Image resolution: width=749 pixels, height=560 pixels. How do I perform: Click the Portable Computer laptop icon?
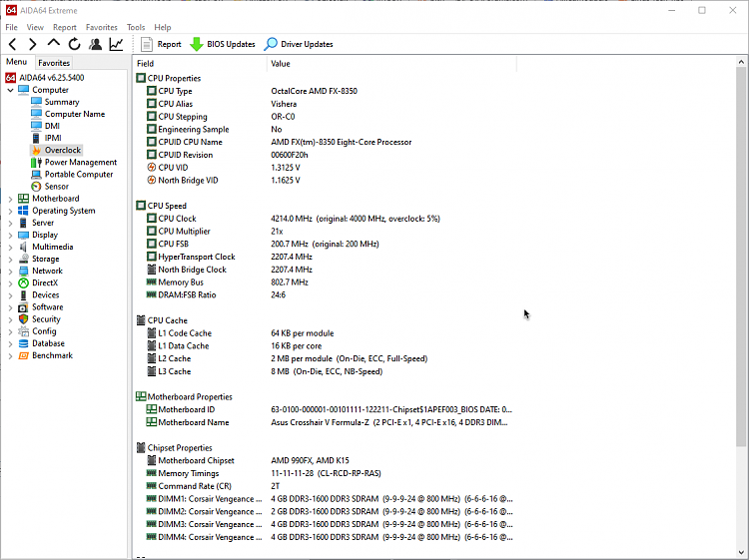(36, 175)
